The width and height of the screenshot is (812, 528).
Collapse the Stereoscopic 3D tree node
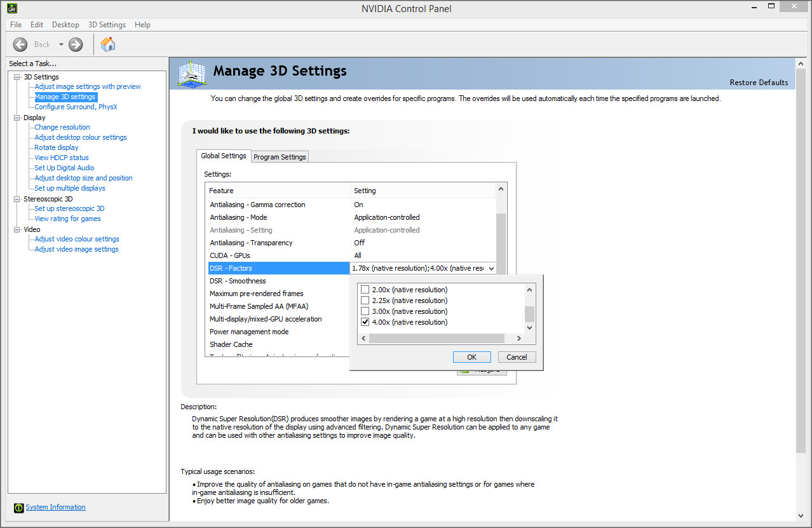coord(17,199)
